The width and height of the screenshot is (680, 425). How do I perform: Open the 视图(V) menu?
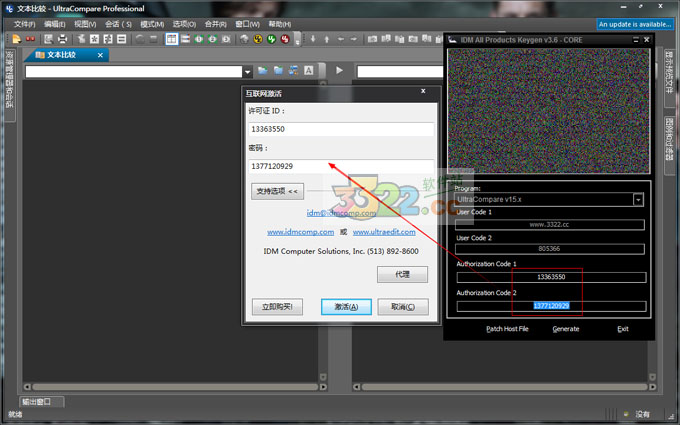click(85, 24)
